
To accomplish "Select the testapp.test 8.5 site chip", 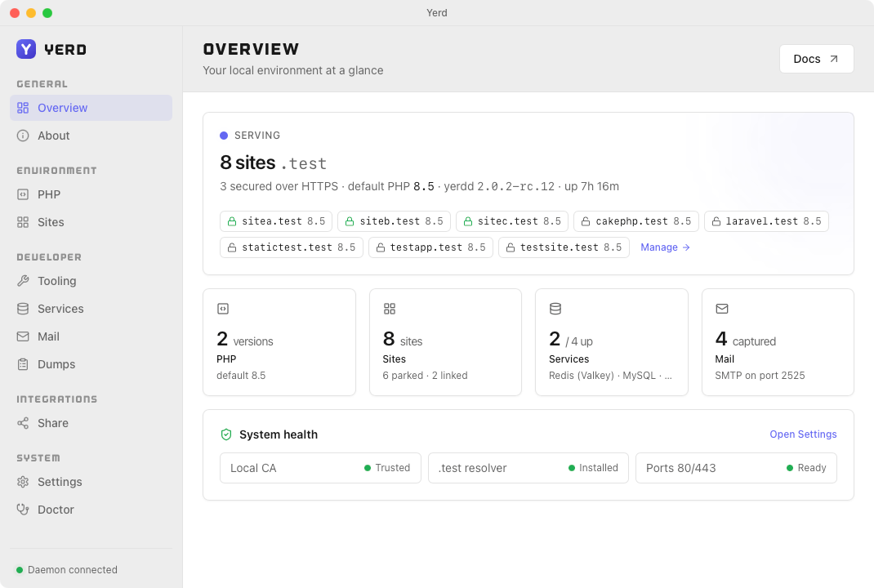I will point(430,247).
